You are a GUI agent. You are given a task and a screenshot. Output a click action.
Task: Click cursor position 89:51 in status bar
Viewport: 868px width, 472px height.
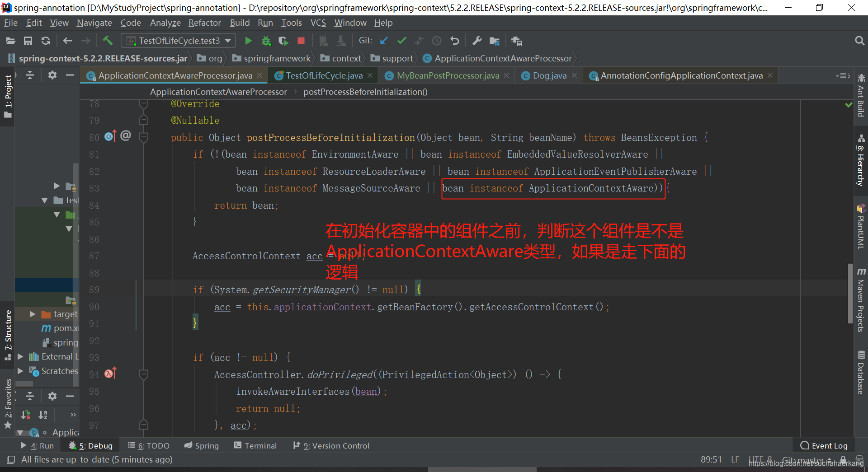(x=711, y=460)
